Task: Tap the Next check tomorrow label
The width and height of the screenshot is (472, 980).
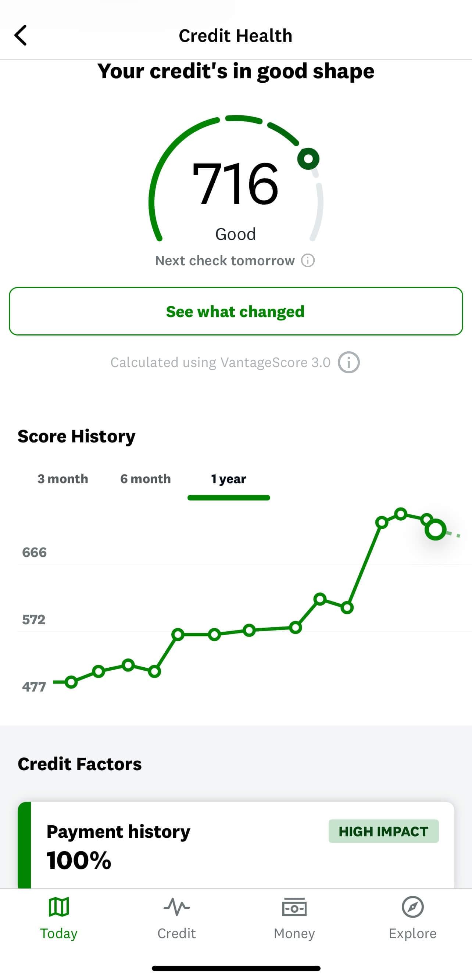Action: tap(225, 261)
